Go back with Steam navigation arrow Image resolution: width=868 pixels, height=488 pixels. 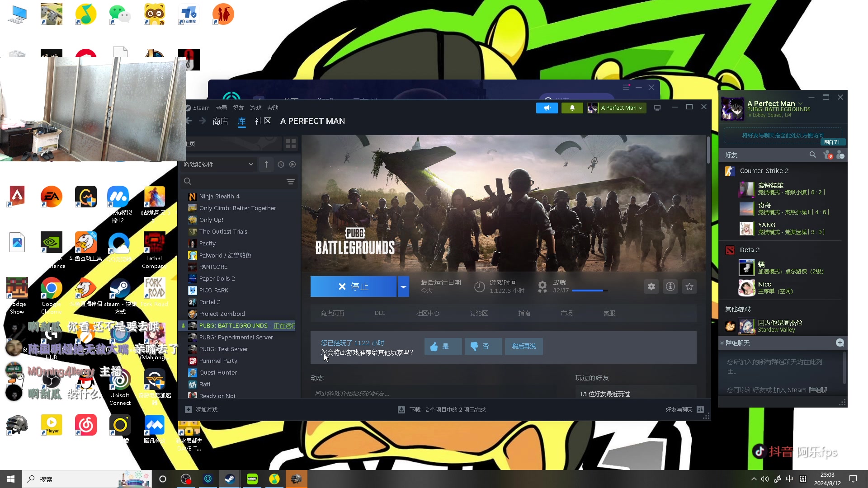coord(189,121)
